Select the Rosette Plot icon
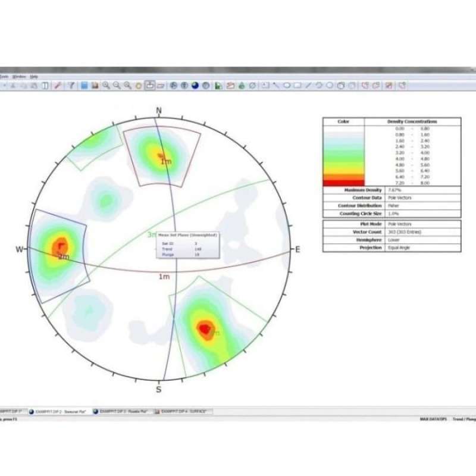Image resolution: width=476 pixels, height=476 pixels. pyautogui.click(x=205, y=85)
